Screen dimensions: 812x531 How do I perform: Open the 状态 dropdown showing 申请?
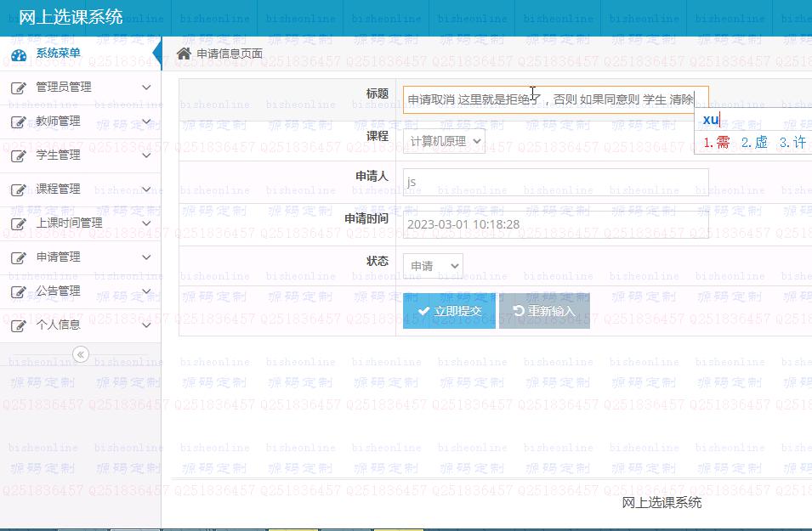point(433,266)
